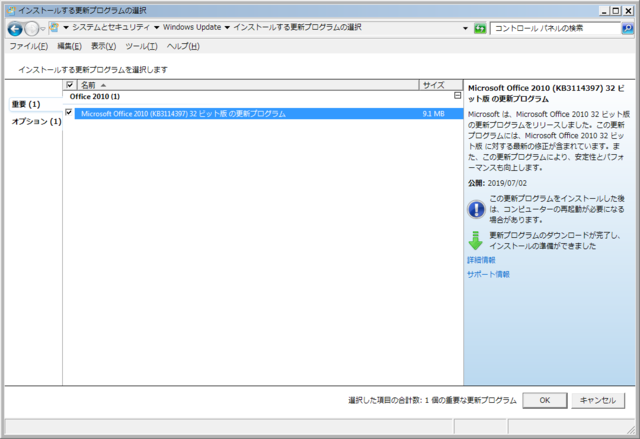Open the 表示(V) menu
The image size is (640, 439).
click(x=103, y=46)
